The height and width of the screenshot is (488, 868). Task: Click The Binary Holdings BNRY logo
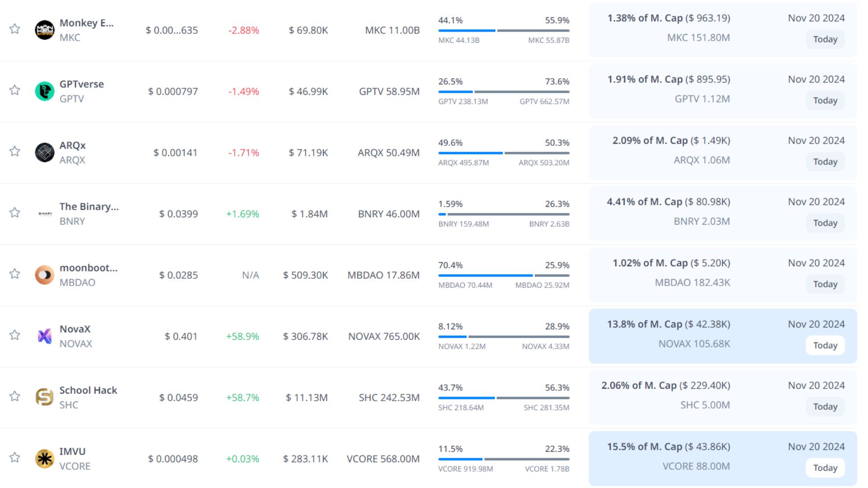coord(44,214)
